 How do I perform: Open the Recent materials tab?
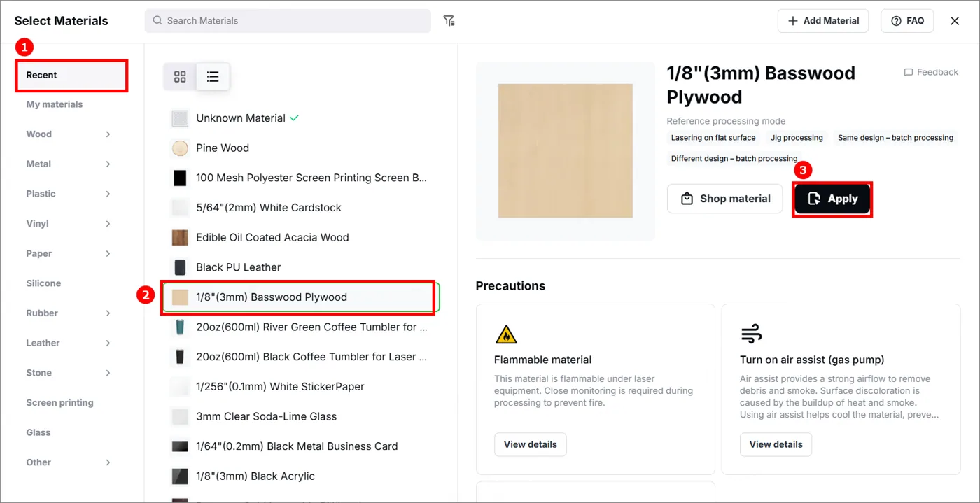click(x=71, y=76)
